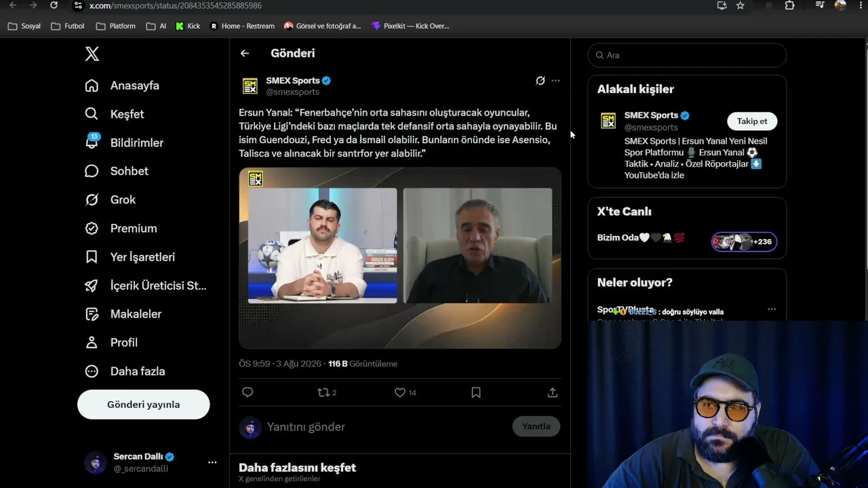Open the Sosyal bookmarks folder
The width and height of the screenshot is (868, 488).
pos(24,26)
